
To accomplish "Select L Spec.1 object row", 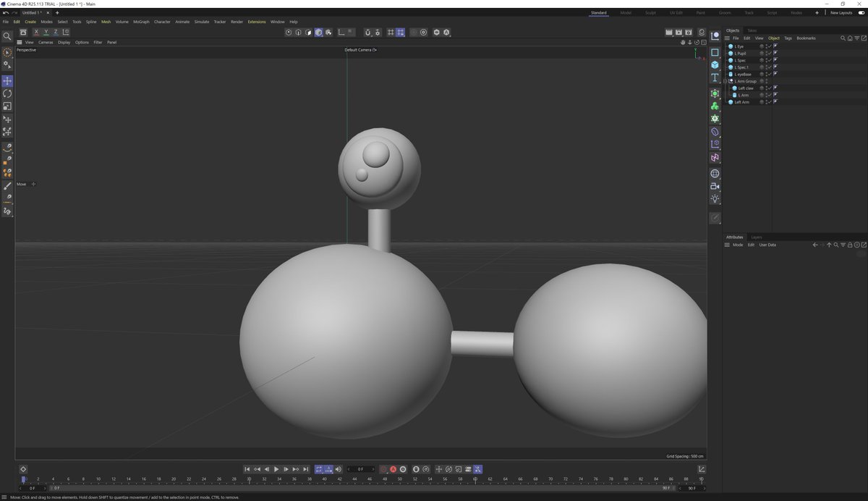I will pos(742,67).
